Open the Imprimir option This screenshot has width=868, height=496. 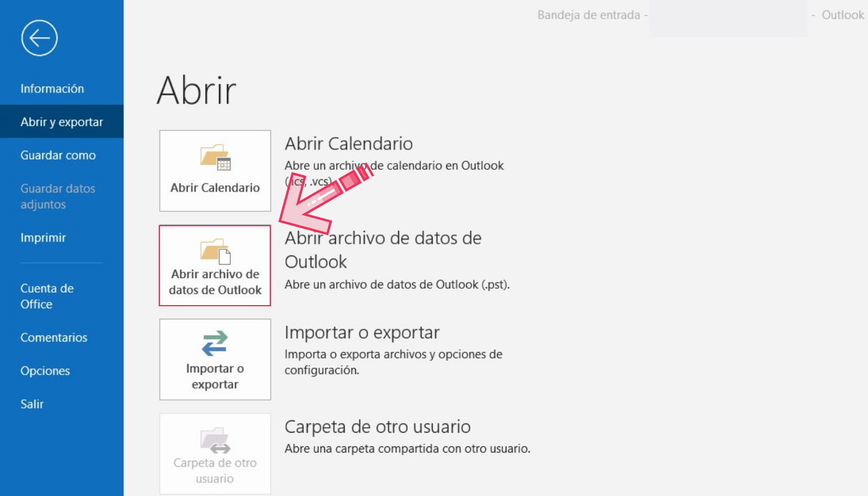(x=43, y=238)
